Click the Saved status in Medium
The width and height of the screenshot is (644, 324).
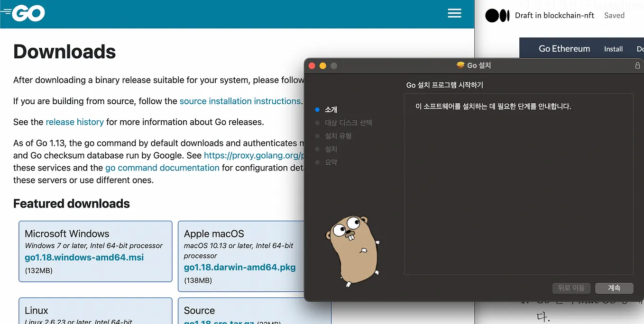(x=614, y=15)
